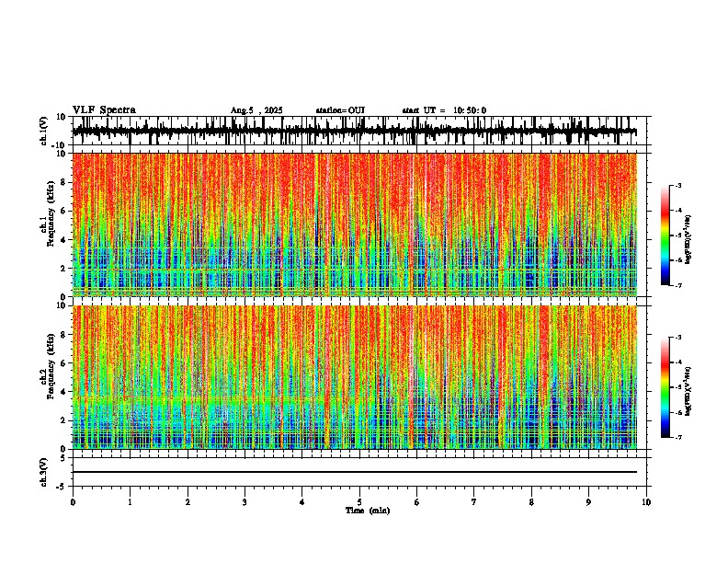Click the 2 kHz tick label of ch.2 spectrogram

tap(63, 420)
